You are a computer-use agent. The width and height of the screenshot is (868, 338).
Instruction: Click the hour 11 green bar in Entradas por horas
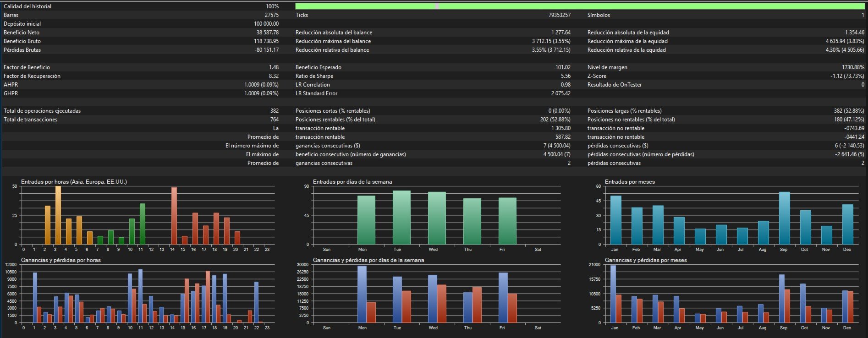pos(143,224)
